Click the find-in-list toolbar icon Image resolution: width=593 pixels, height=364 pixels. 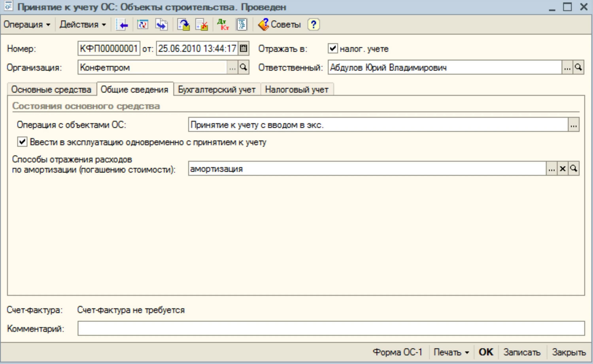click(122, 24)
